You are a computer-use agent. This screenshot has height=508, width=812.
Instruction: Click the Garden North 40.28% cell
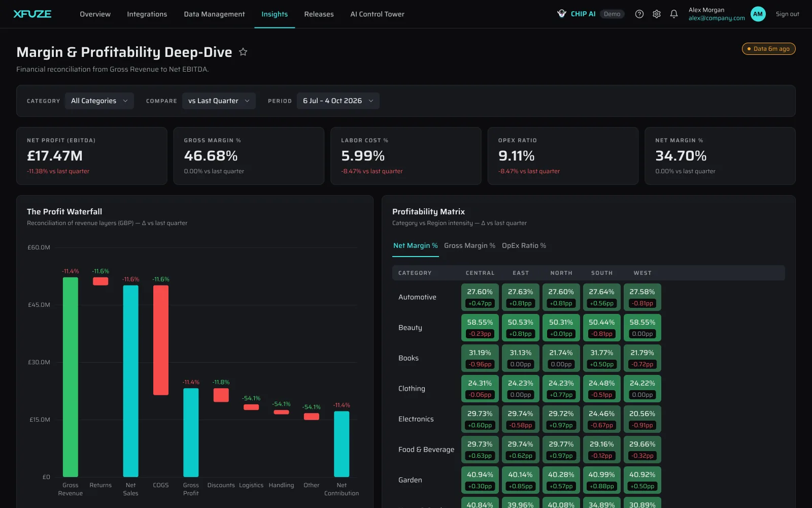point(561,480)
